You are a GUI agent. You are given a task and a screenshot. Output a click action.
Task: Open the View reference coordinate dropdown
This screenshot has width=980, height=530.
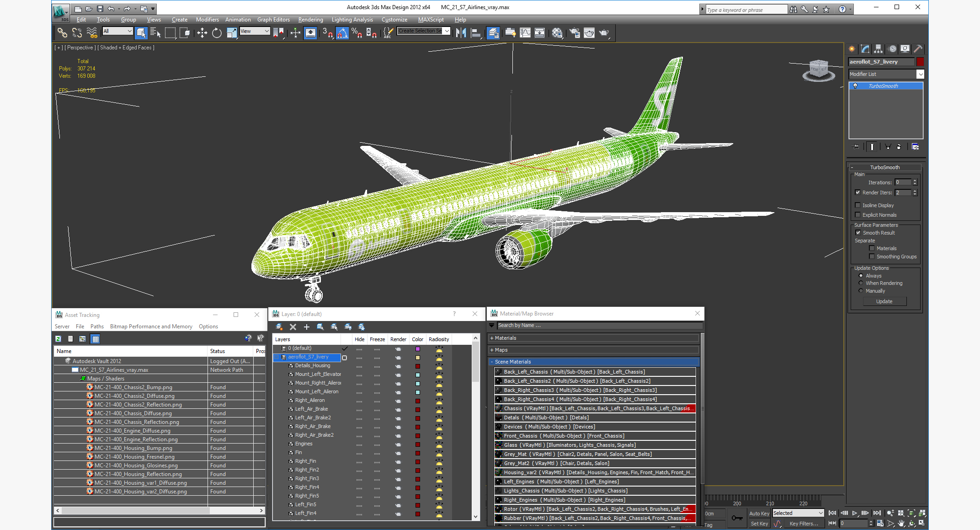[255, 31]
